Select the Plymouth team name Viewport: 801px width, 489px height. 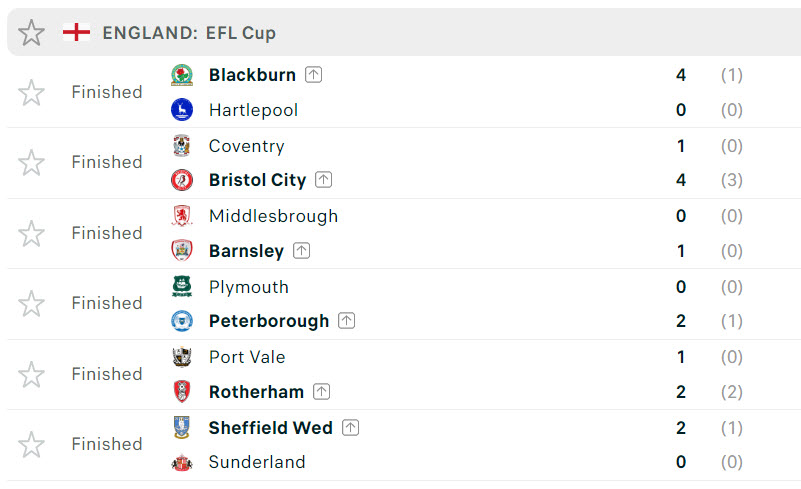tap(249, 287)
